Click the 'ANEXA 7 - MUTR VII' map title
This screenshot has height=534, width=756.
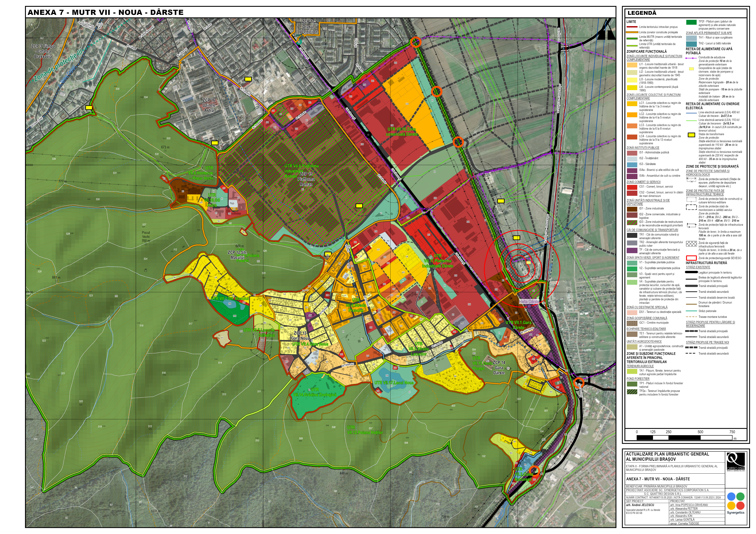tap(105, 12)
